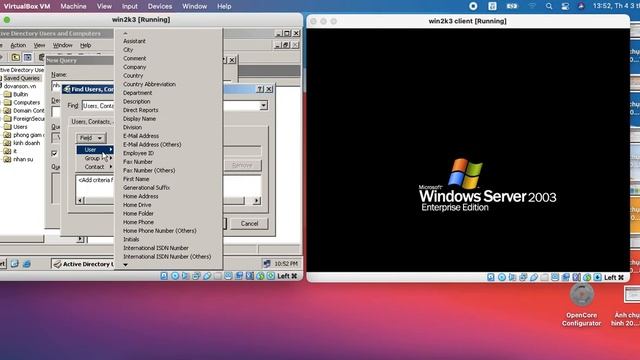The height and width of the screenshot is (360, 640).
Task: Select Assistant from the field list
Action: click(x=134, y=41)
